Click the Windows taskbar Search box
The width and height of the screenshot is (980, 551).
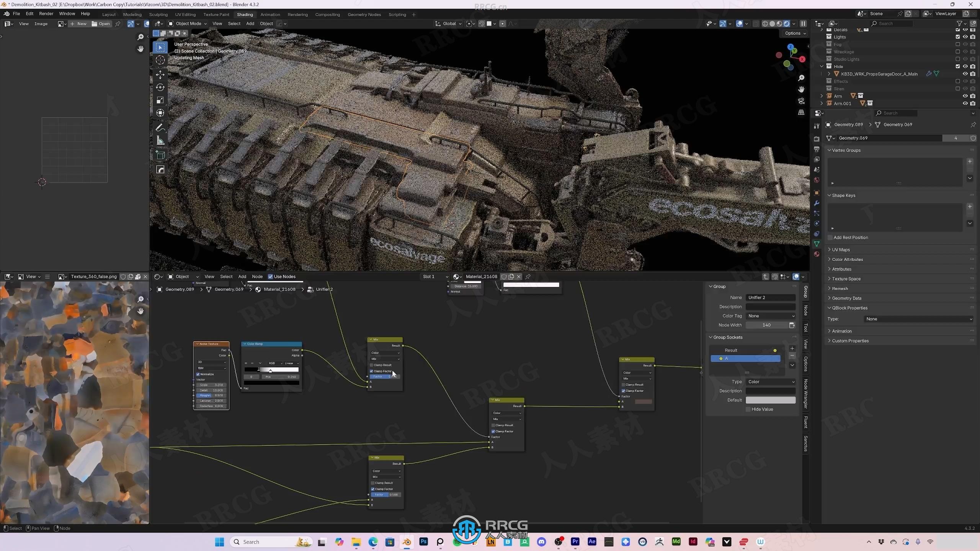[x=271, y=542]
